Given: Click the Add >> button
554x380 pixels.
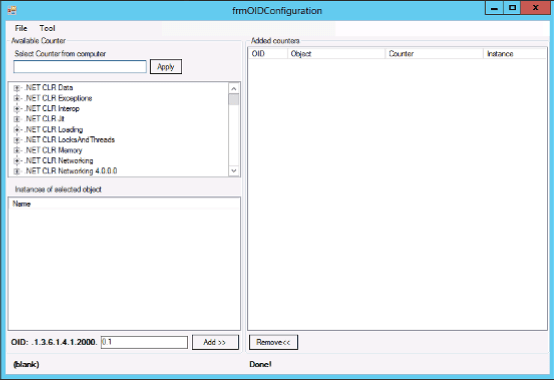Looking at the screenshot, I should tap(215, 342).
